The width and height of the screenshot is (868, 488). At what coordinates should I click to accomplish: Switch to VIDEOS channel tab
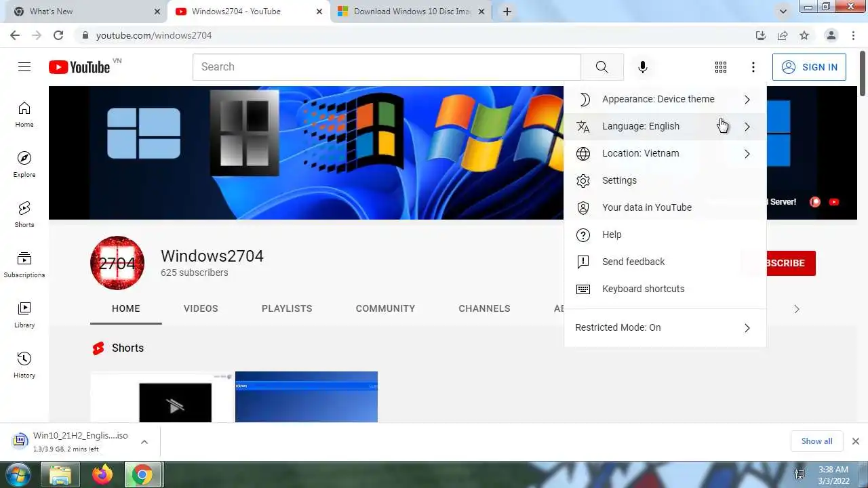[x=201, y=308]
